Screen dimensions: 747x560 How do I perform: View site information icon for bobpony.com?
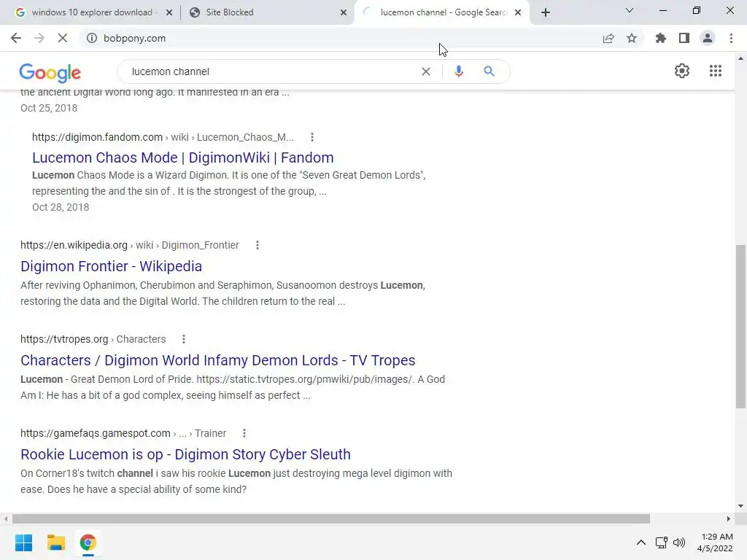tap(91, 38)
